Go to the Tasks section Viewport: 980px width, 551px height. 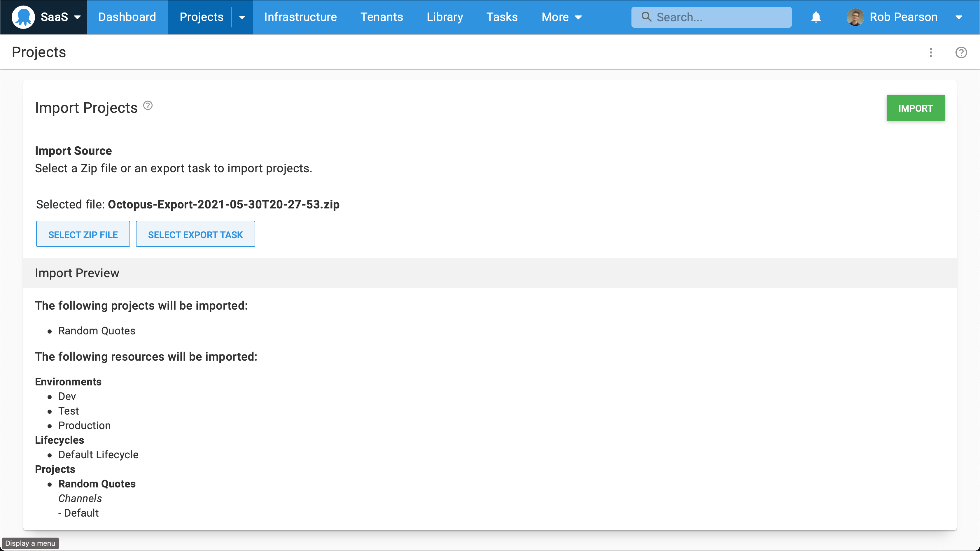502,17
